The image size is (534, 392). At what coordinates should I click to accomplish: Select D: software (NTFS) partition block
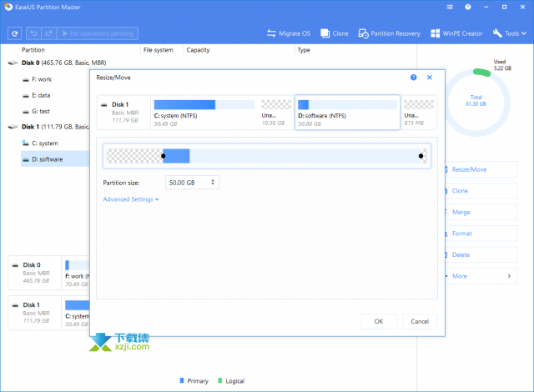coord(347,113)
